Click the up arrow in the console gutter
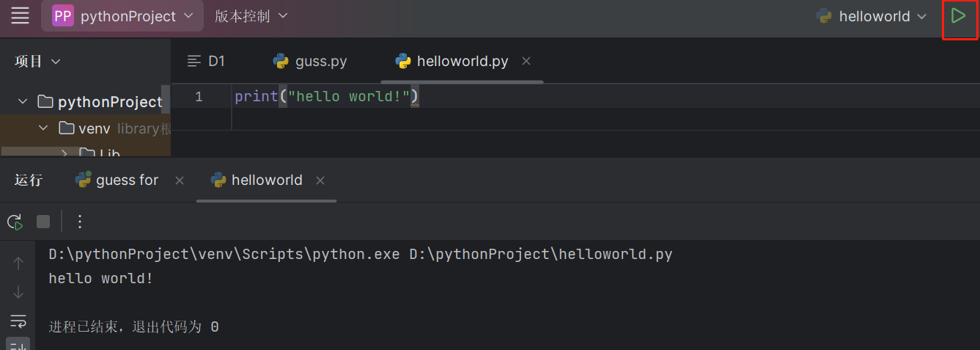 (18, 263)
